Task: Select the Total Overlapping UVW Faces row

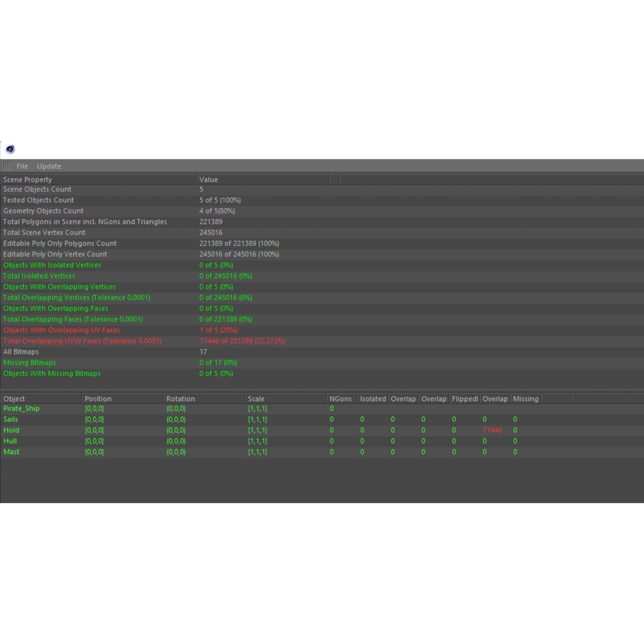Action: pyautogui.click(x=82, y=341)
